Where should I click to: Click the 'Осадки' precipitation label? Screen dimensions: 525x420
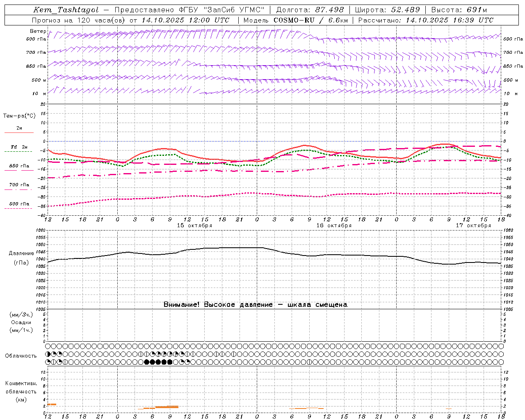[21, 322]
